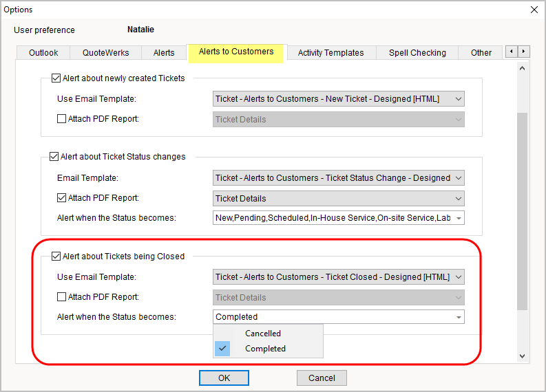Toggle Alert about Ticket Status changes checkbox

(x=56, y=157)
